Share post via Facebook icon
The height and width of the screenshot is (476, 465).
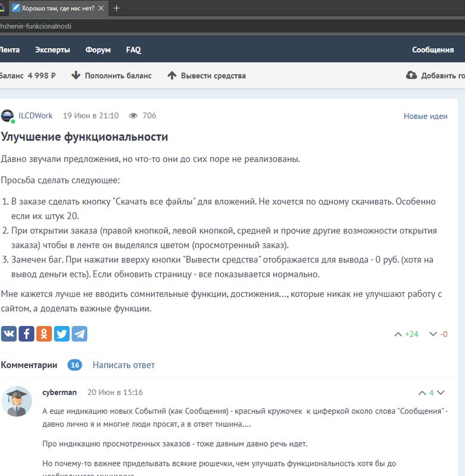pos(26,334)
